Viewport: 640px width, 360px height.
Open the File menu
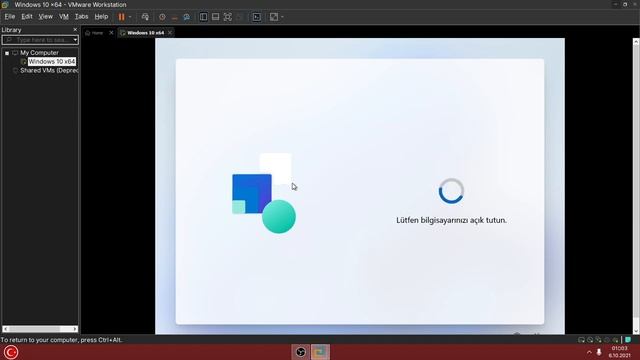pos(10,17)
